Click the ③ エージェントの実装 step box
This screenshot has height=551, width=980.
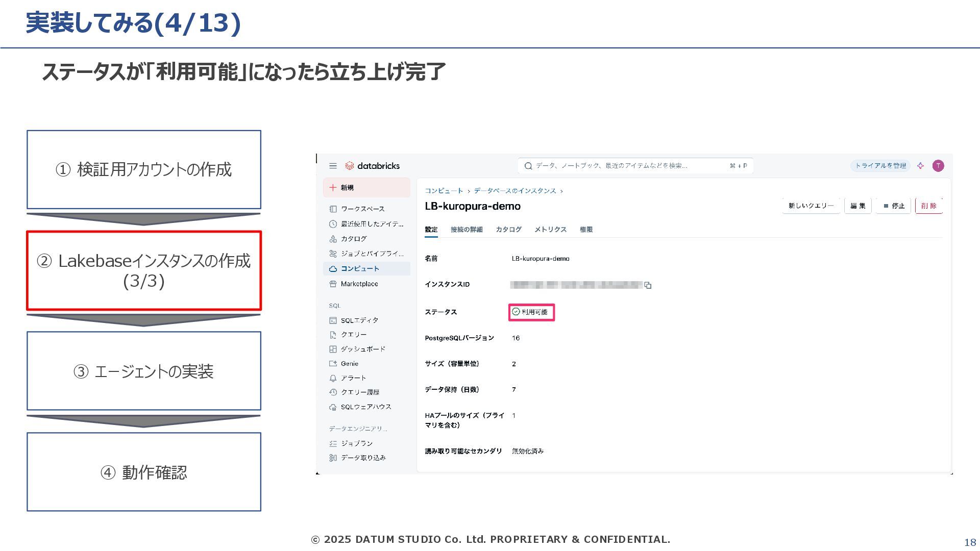(x=144, y=371)
